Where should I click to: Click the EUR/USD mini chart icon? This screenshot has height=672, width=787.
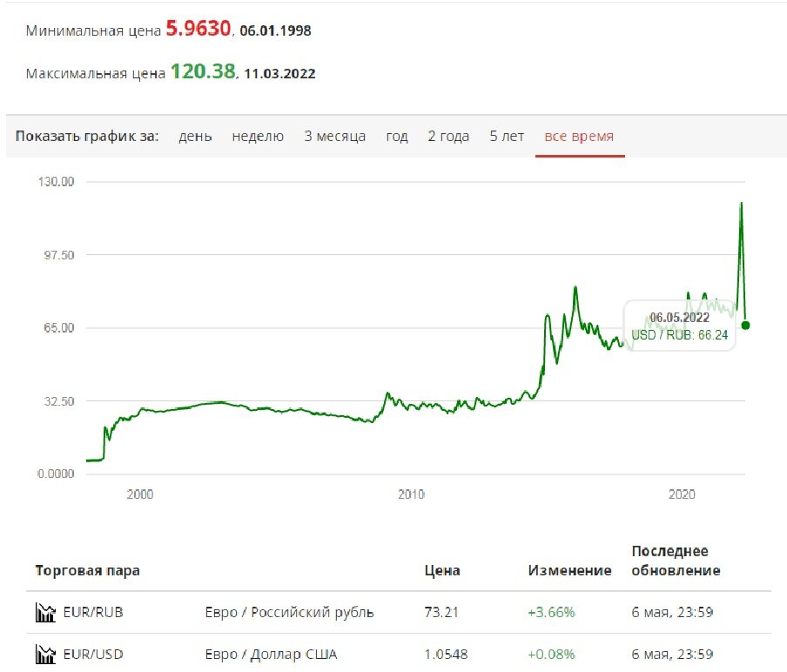[46, 654]
